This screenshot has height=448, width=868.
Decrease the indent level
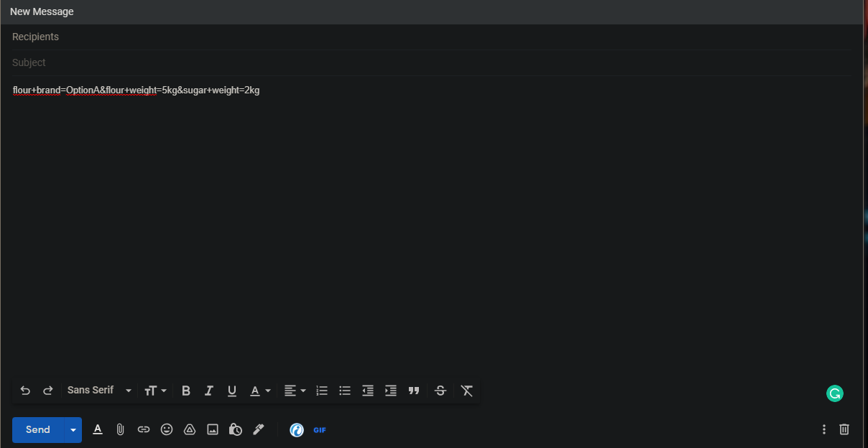(368, 391)
